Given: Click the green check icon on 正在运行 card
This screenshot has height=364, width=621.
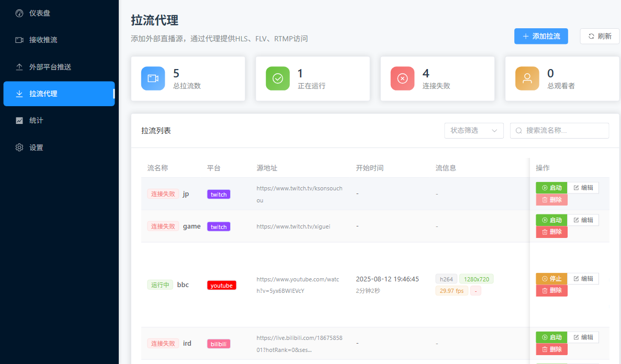Looking at the screenshot, I should pos(277,78).
